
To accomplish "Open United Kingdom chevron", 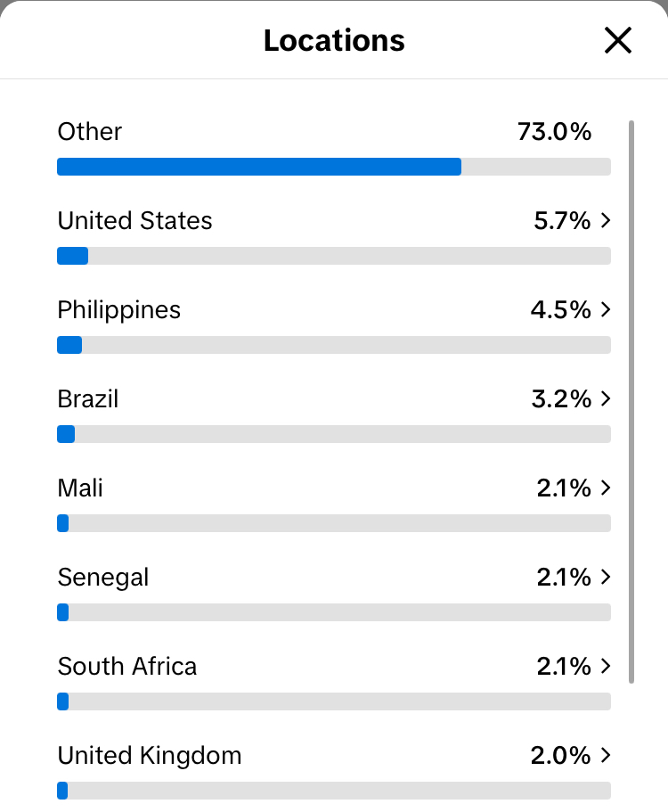I will [x=606, y=756].
